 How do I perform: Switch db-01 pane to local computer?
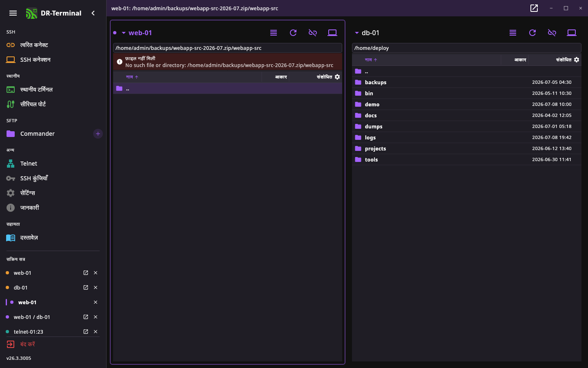pyautogui.click(x=572, y=33)
